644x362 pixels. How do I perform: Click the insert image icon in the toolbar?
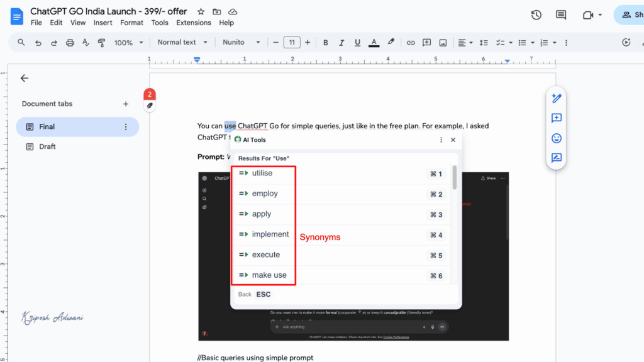pos(443,42)
